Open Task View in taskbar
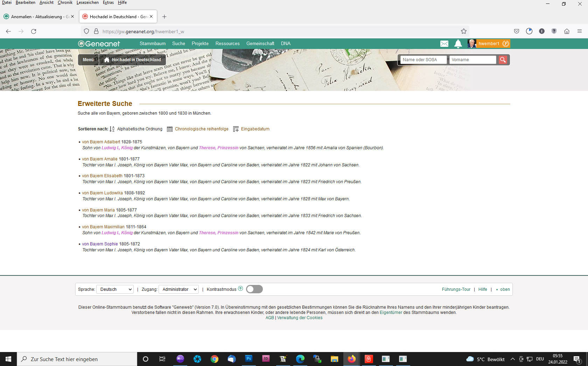This screenshot has height=366, width=588. tap(162, 359)
